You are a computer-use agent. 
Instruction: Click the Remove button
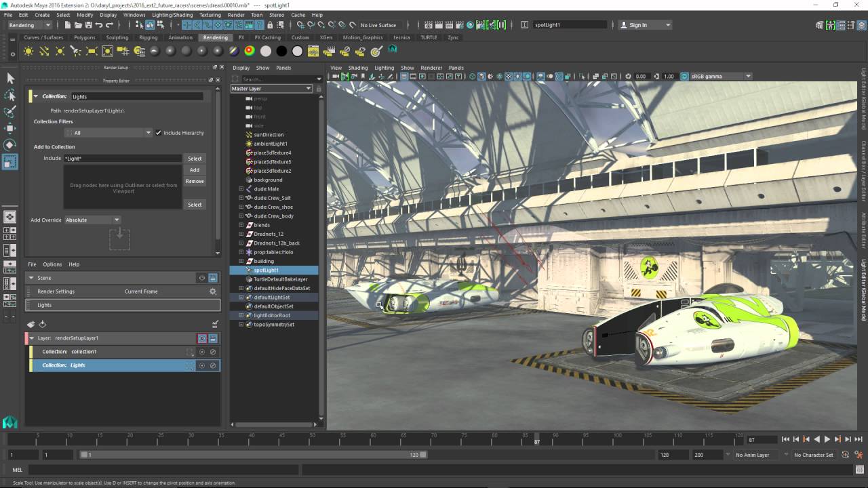[195, 182]
